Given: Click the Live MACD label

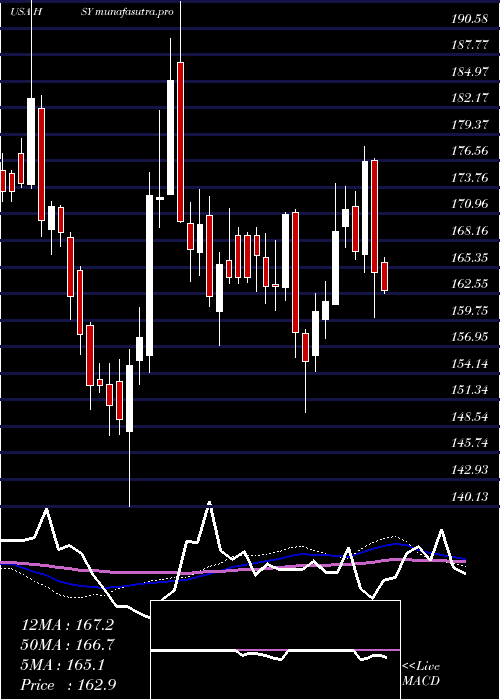Looking at the screenshot, I should coord(421,674).
